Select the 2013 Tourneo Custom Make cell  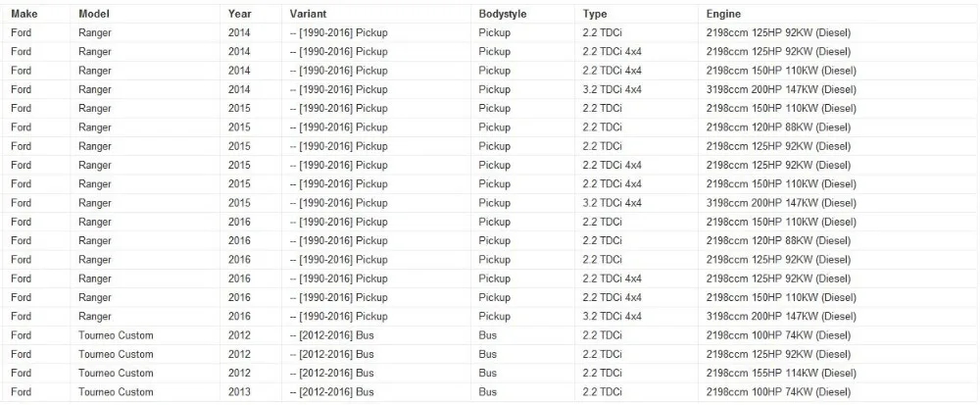pos(37,392)
